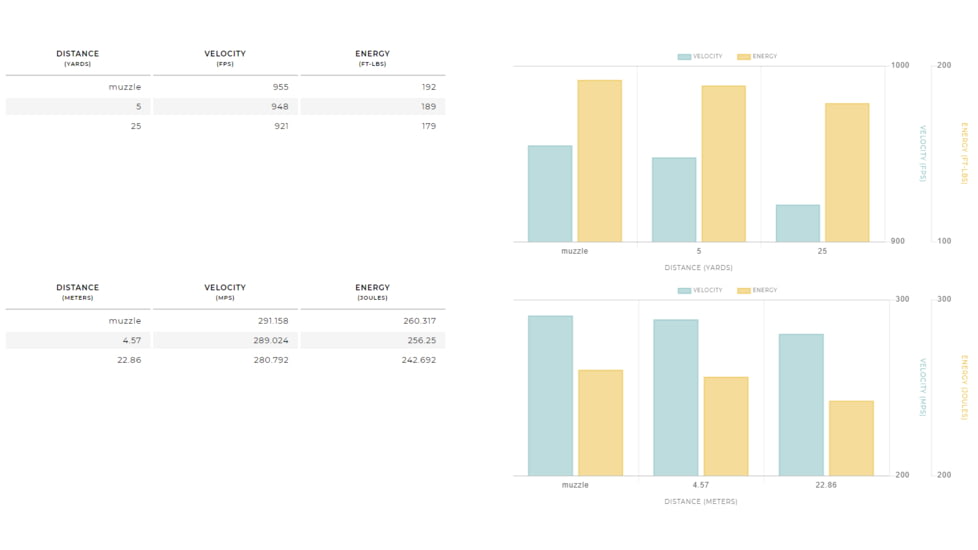Click muzzle velocity bar in yards chart

tap(550, 194)
